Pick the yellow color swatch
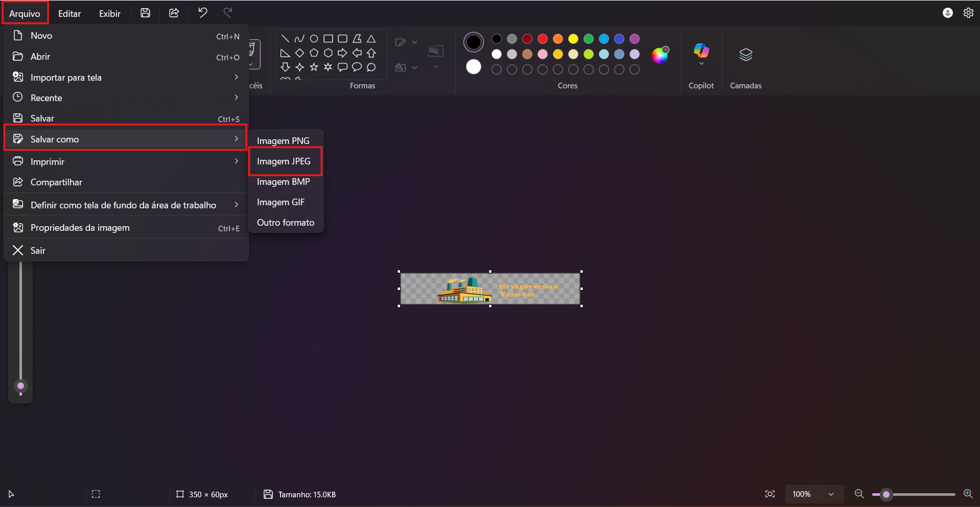 573,39
